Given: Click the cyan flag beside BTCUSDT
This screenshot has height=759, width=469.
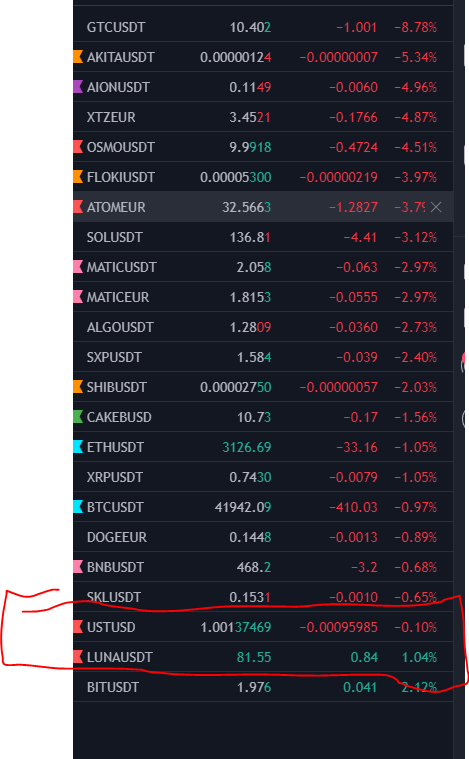Looking at the screenshot, I should (78, 507).
